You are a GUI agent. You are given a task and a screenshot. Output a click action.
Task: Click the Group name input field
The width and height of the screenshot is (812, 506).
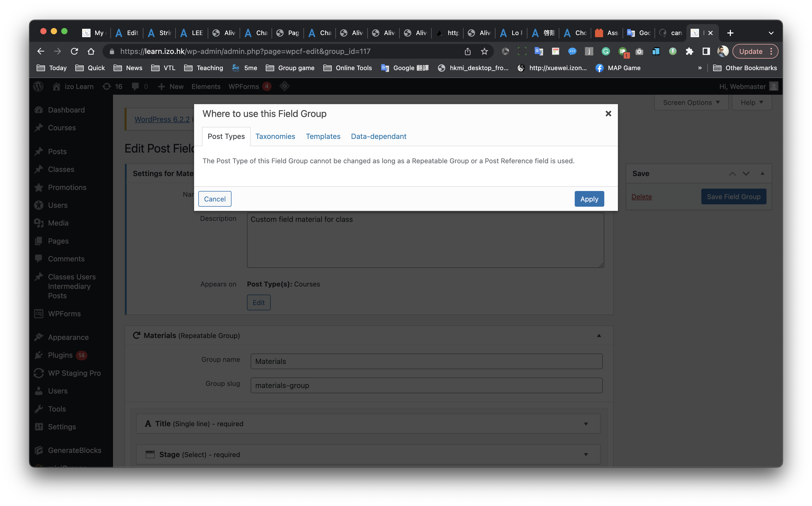[426, 361]
